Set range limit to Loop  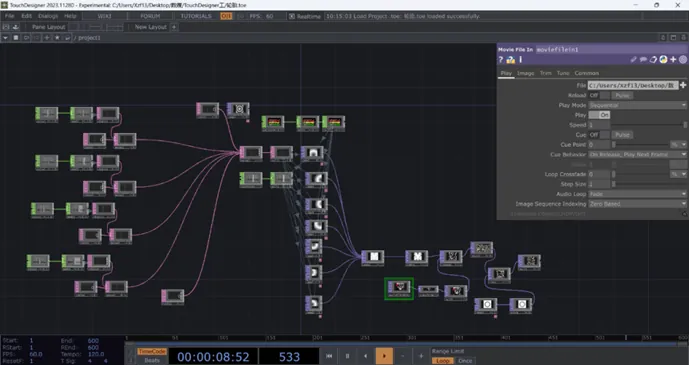pyautogui.click(x=442, y=361)
